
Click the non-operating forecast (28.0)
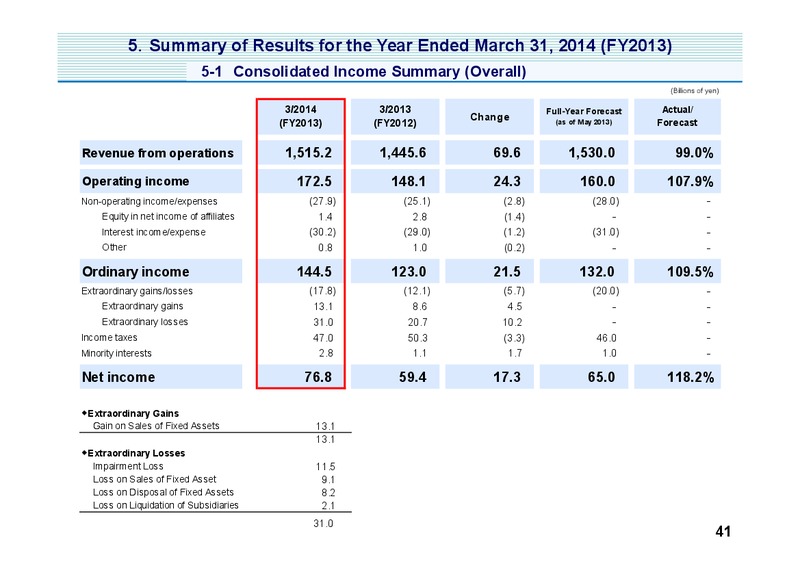pyautogui.click(x=606, y=201)
